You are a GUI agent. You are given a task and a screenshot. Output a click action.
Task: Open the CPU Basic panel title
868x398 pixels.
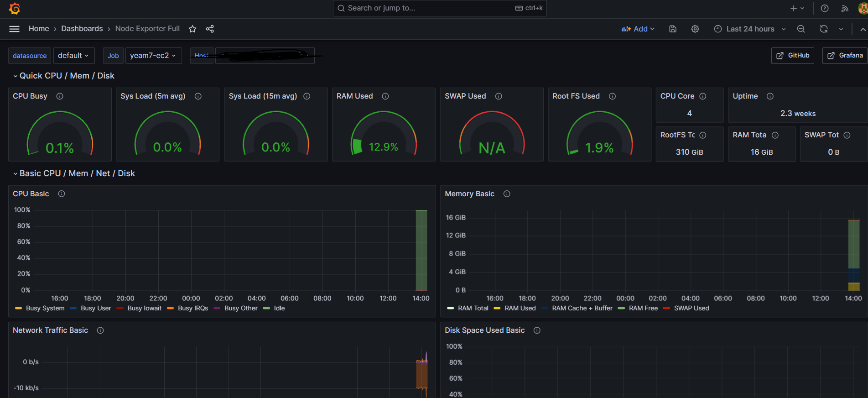point(31,194)
